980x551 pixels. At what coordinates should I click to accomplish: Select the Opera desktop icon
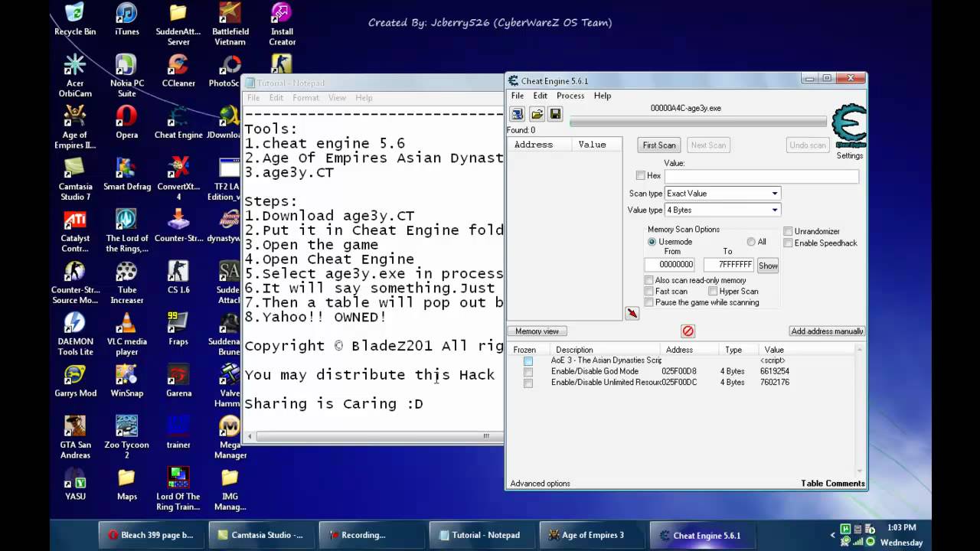tap(126, 123)
